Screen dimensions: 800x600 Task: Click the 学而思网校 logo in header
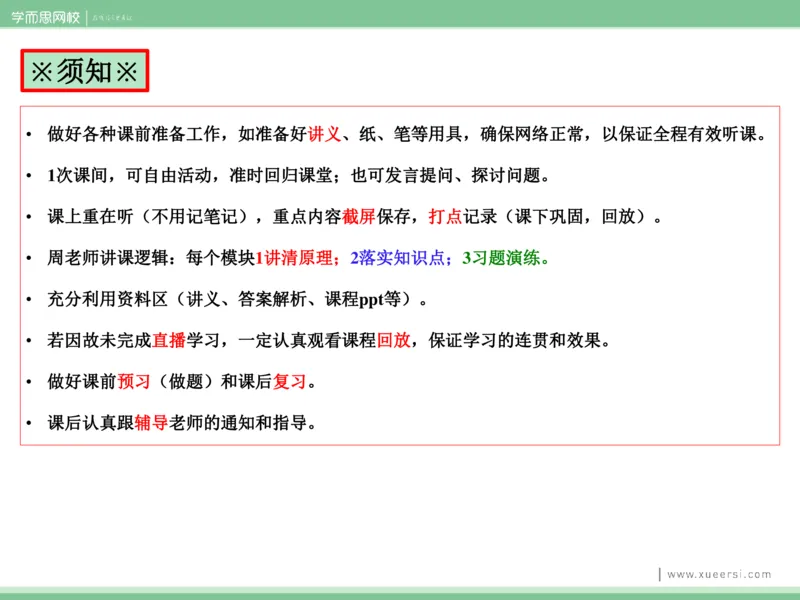click(x=45, y=18)
